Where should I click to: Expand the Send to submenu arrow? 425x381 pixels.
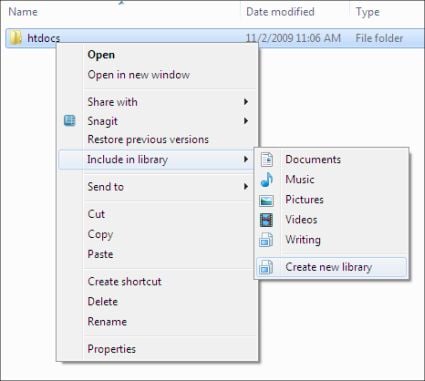tap(246, 187)
